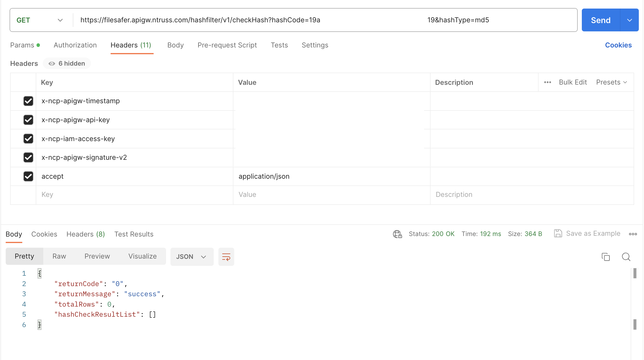The image size is (644, 360).
Task: Click the wrap lines icon in response toolbar
Action: tap(226, 257)
